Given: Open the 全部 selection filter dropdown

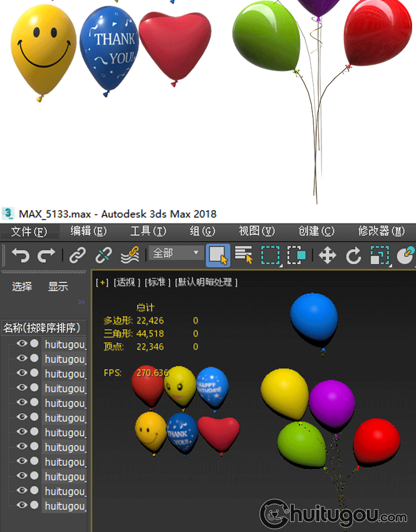Looking at the screenshot, I should pyautogui.click(x=176, y=253).
